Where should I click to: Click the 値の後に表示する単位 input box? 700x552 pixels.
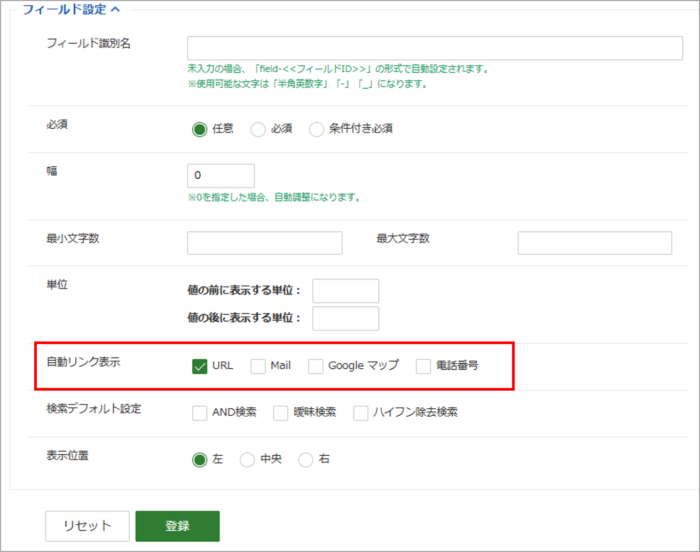(x=346, y=318)
